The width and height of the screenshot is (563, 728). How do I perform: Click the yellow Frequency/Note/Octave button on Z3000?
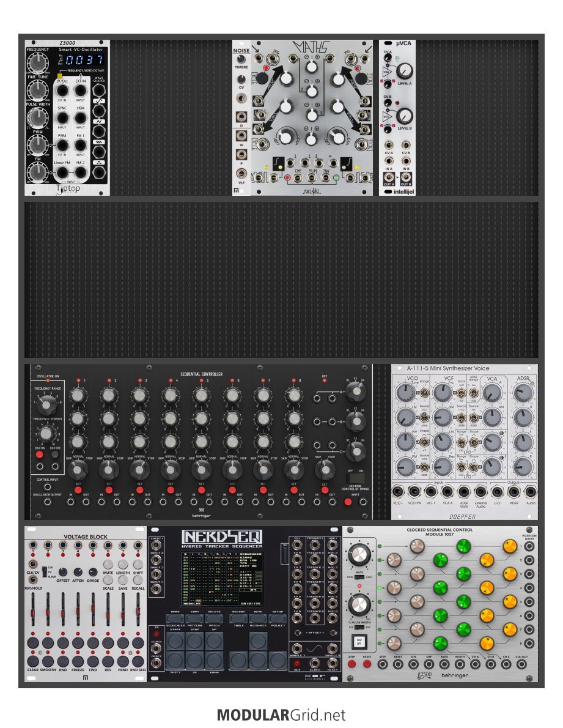[x=60, y=76]
